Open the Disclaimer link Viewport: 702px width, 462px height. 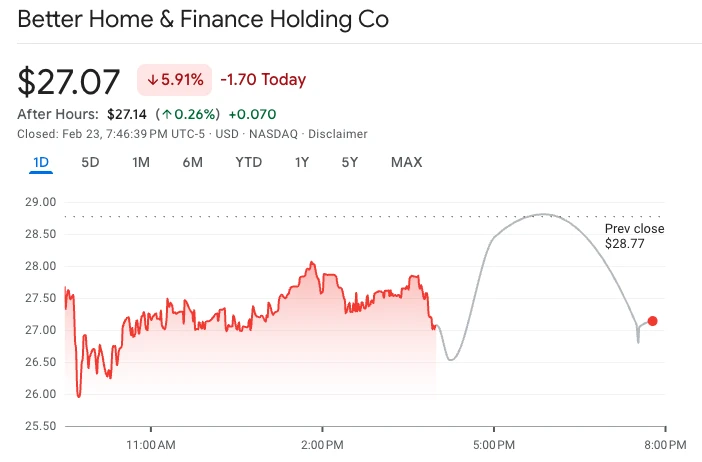coord(337,134)
